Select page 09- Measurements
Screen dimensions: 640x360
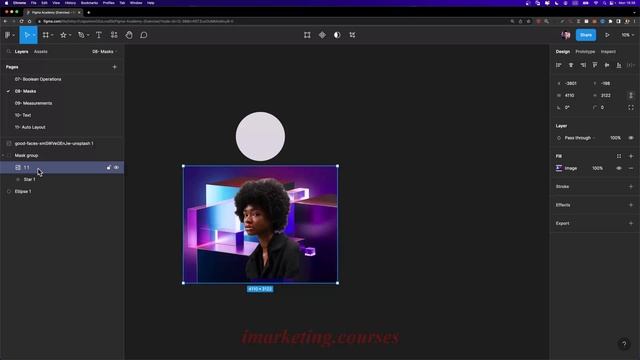click(x=33, y=103)
